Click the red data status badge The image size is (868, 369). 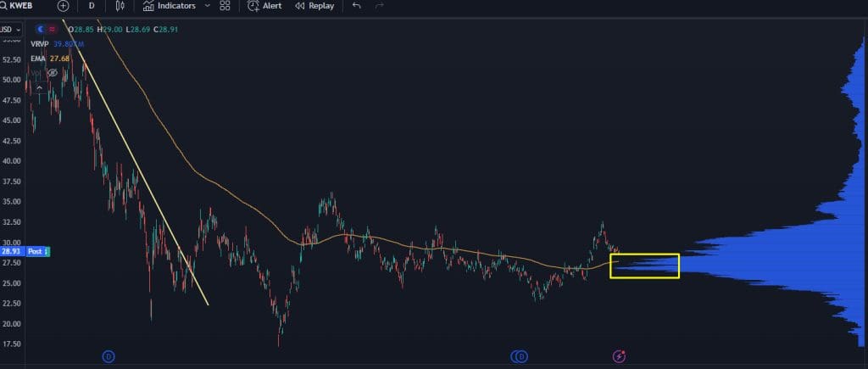tap(53, 29)
